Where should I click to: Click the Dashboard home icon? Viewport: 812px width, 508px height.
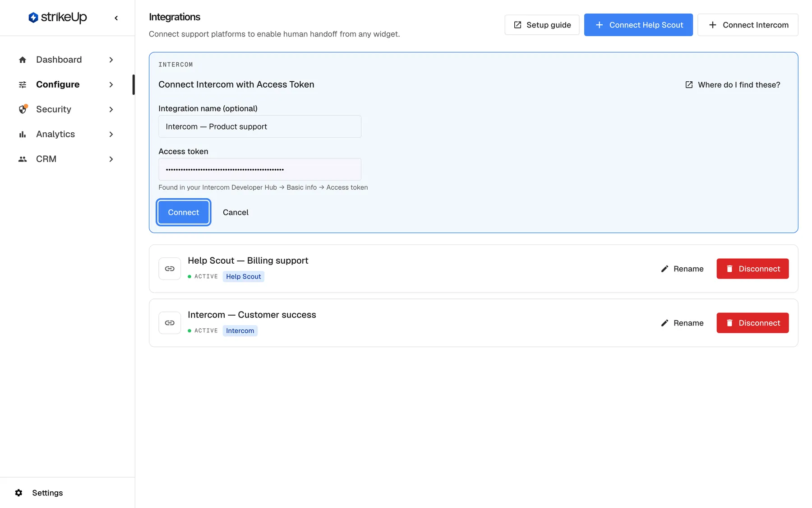click(x=23, y=60)
